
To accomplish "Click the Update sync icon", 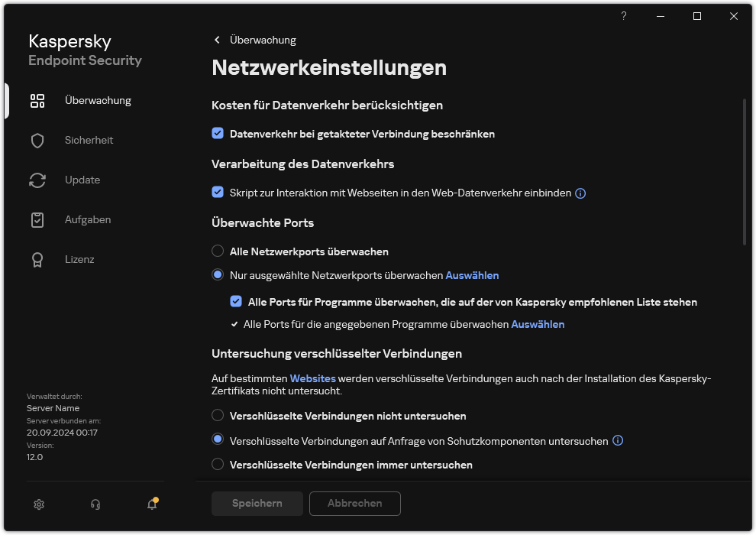I will [37, 180].
